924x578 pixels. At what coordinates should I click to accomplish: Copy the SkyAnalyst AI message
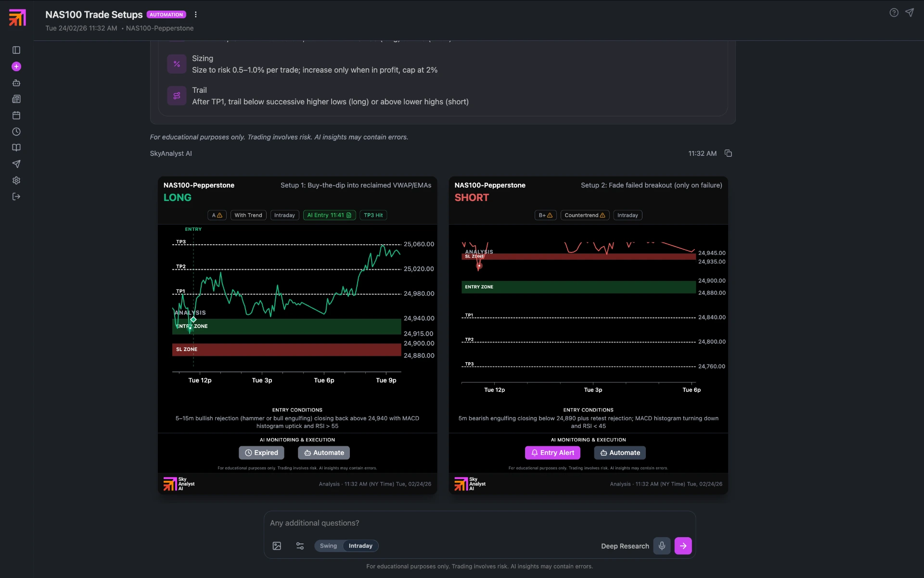click(x=728, y=153)
